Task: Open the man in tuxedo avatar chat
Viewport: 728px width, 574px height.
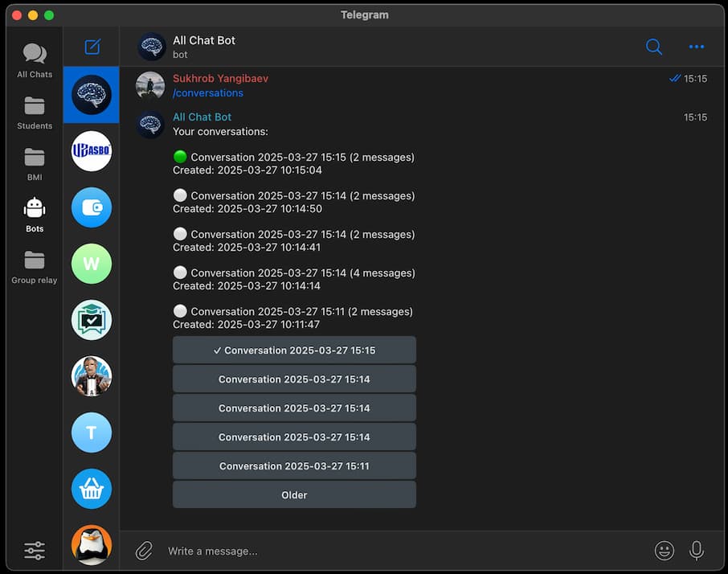Action: coord(91,376)
